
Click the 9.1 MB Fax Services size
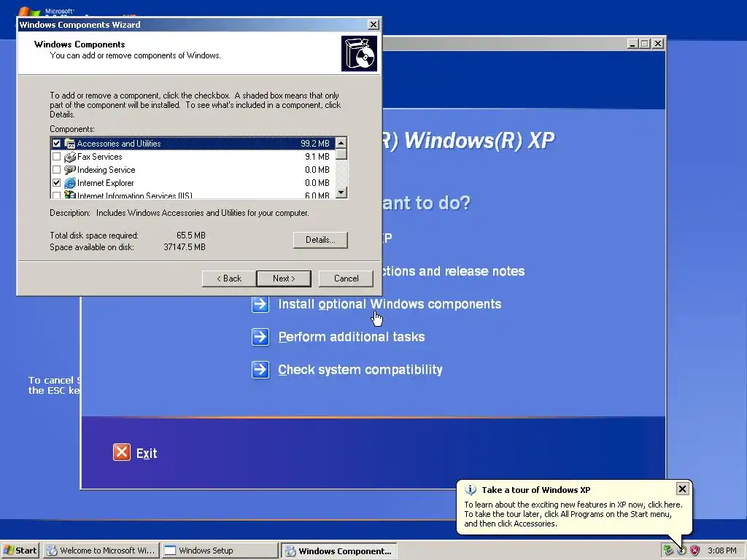coord(317,157)
